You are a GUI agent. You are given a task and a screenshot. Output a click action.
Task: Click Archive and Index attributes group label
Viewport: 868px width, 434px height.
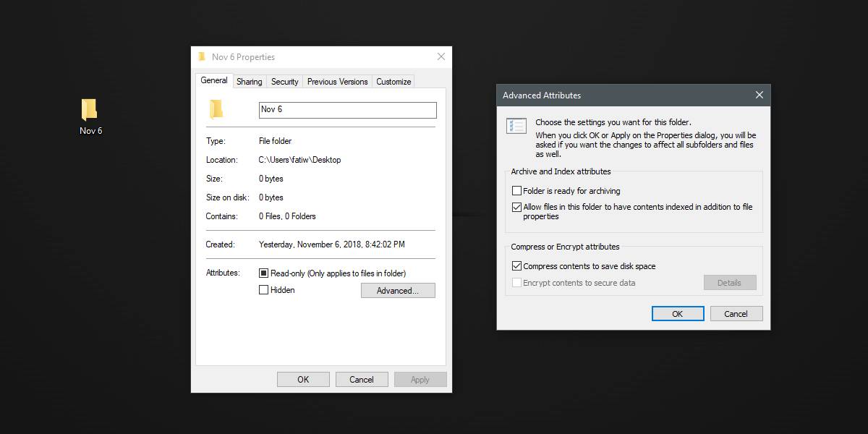click(x=561, y=171)
